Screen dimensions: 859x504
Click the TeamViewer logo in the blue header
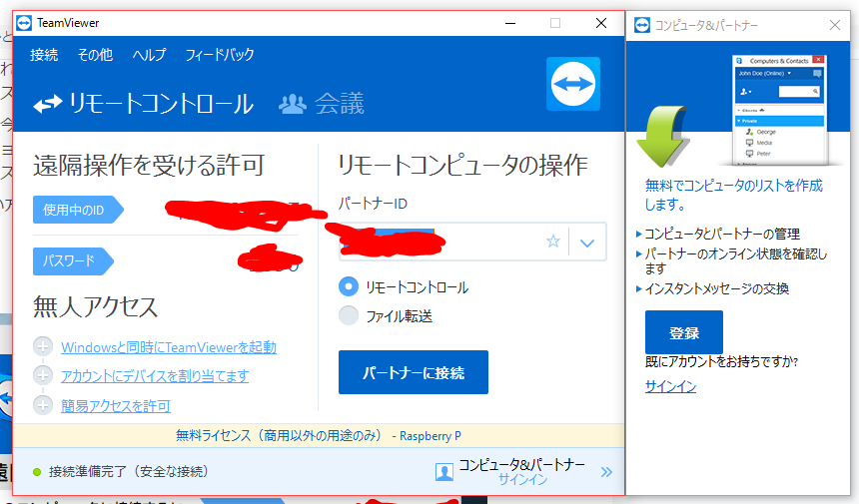[573, 84]
